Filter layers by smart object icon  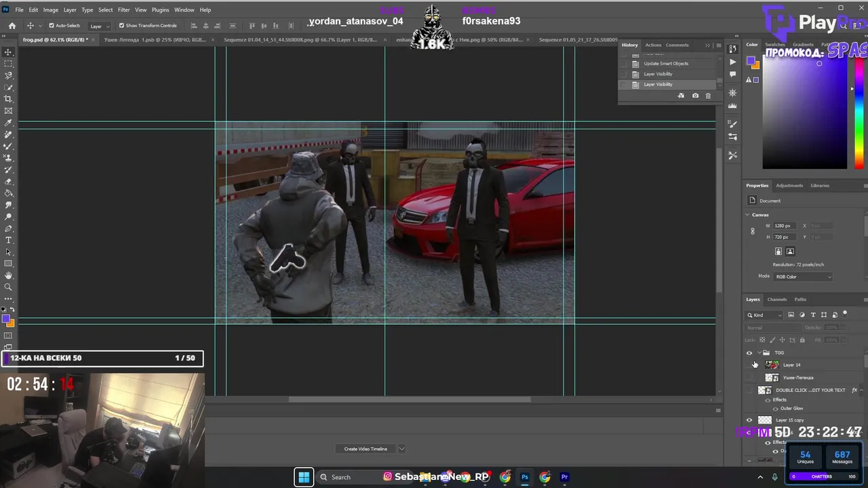click(x=835, y=314)
